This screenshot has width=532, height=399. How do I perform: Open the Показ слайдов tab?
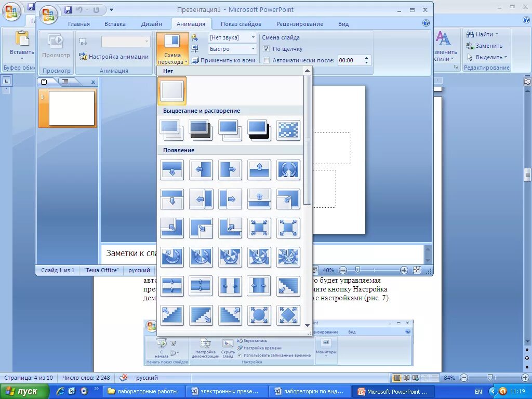(x=241, y=24)
